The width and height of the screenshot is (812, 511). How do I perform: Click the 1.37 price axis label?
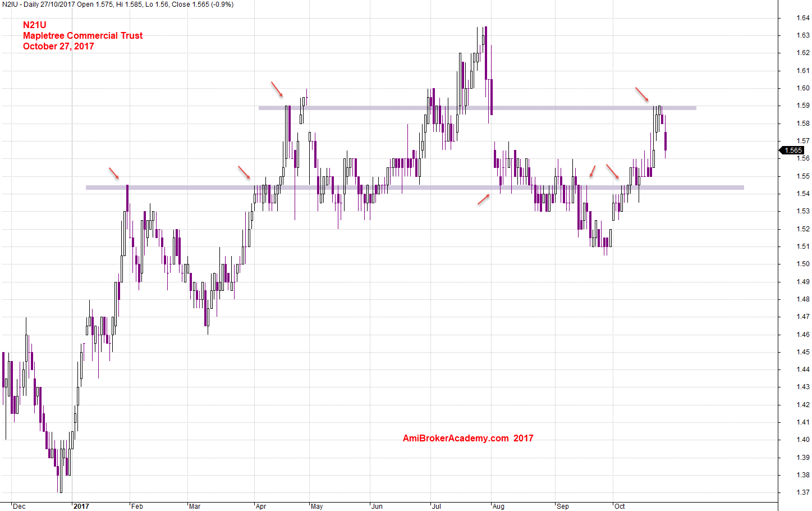pyautogui.click(x=803, y=492)
